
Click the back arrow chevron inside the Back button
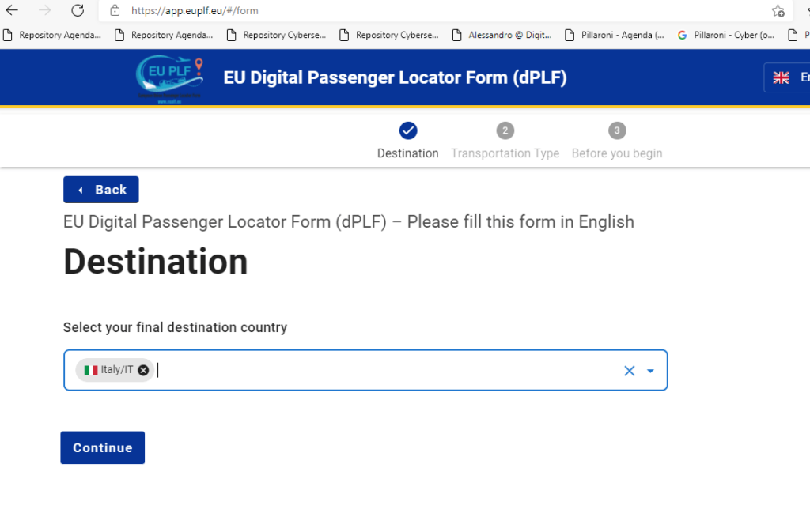click(x=81, y=190)
